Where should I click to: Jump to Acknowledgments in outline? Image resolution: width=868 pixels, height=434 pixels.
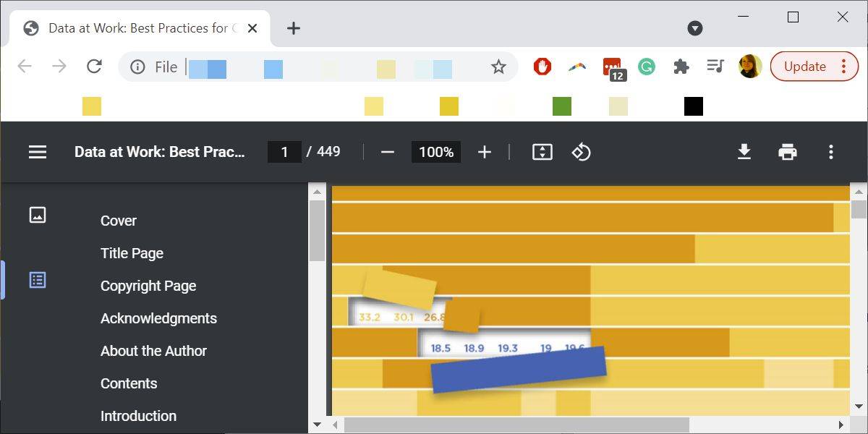coord(158,318)
